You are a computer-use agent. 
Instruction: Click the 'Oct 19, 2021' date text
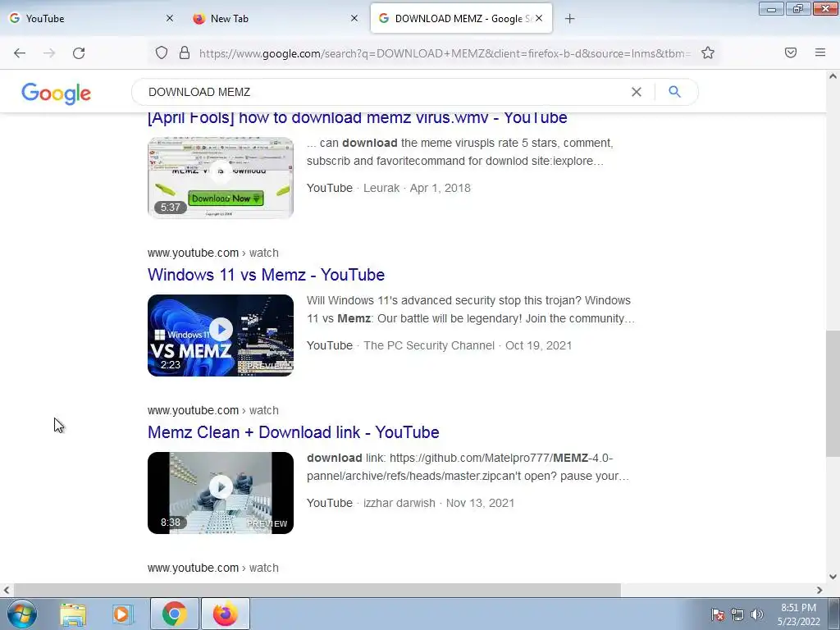538,345
